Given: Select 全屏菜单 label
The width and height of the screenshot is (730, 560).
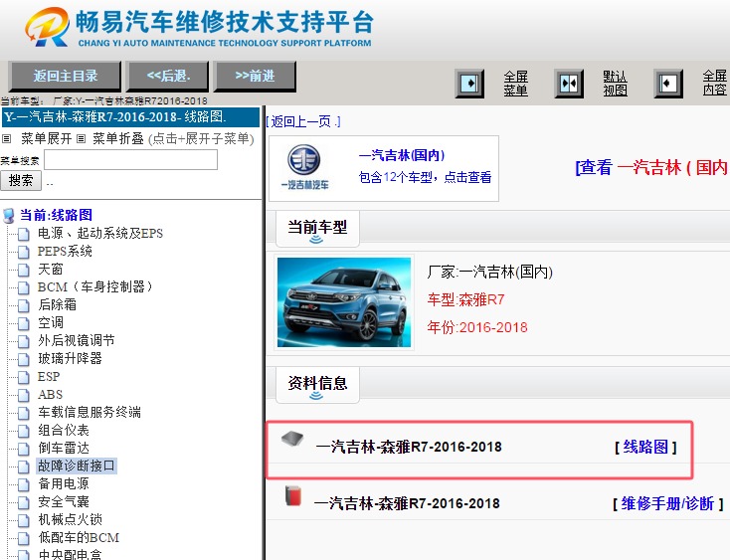Looking at the screenshot, I should click(x=516, y=84).
